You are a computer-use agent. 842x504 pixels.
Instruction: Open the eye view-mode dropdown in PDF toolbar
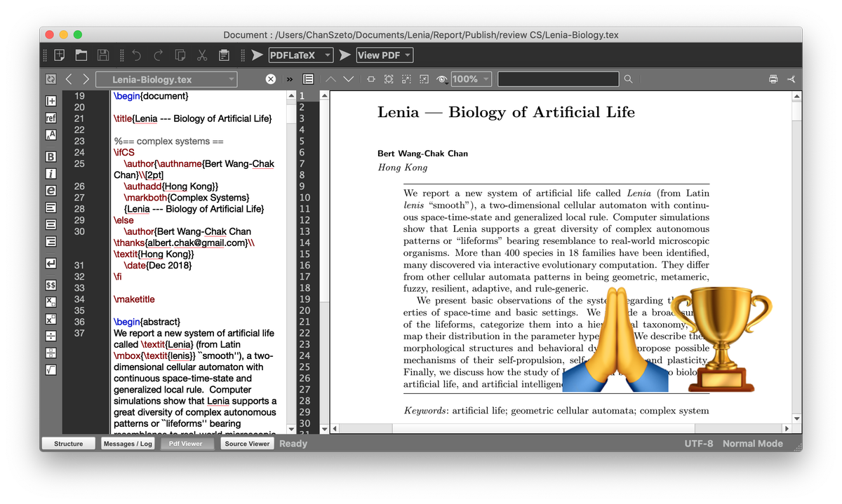pos(442,79)
